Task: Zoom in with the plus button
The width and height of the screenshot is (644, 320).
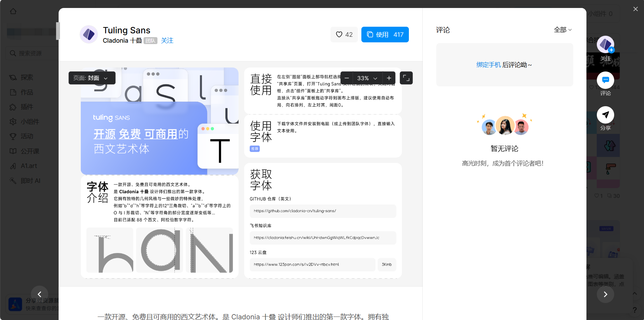Action: 389,78
